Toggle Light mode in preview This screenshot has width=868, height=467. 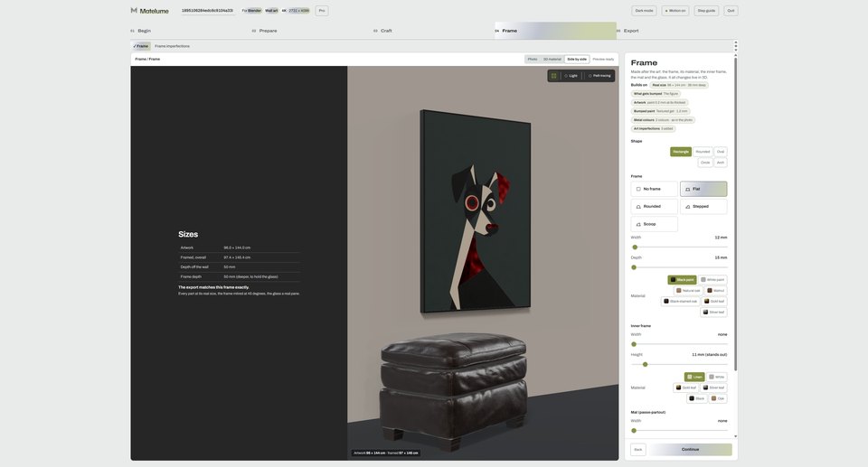pyautogui.click(x=571, y=76)
